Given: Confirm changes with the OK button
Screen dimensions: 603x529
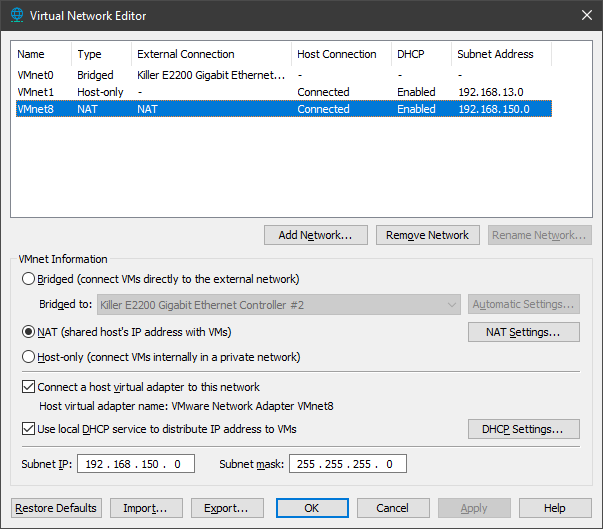Looking at the screenshot, I should 311,508.
